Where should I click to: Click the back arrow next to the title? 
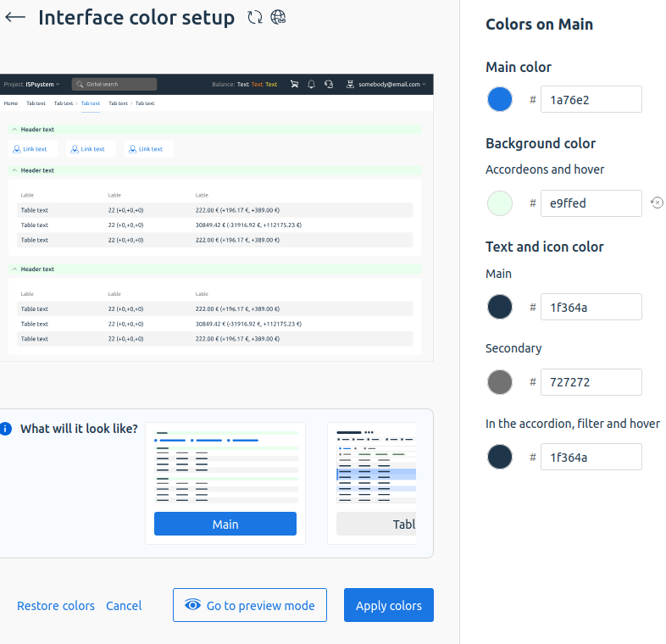click(15, 18)
